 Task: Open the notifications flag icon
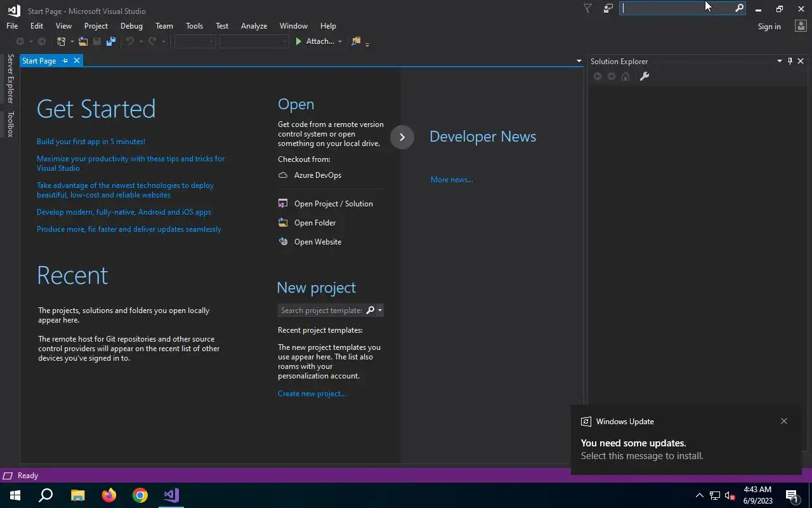point(587,8)
